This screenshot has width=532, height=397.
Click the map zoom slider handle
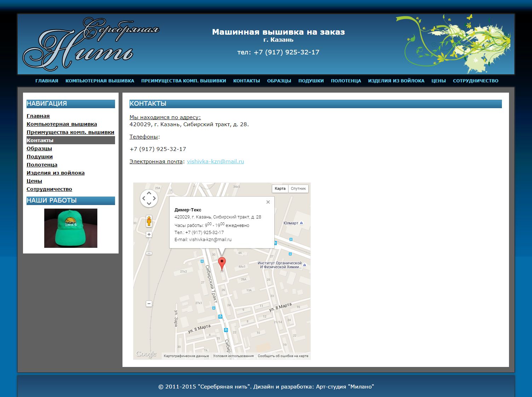[x=149, y=253]
